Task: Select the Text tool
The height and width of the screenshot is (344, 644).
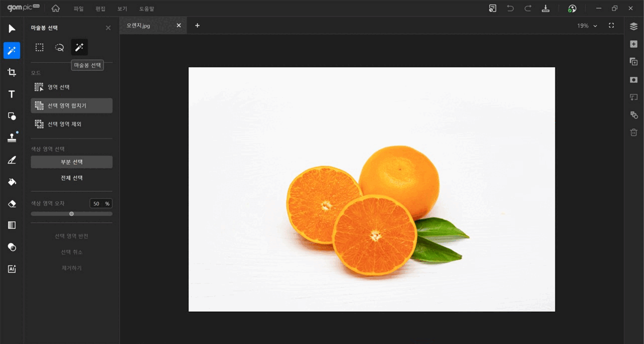Action: (12, 94)
